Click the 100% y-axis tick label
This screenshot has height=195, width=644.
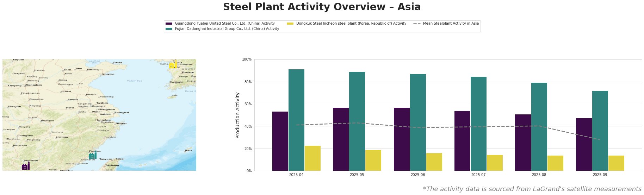[x=247, y=59]
